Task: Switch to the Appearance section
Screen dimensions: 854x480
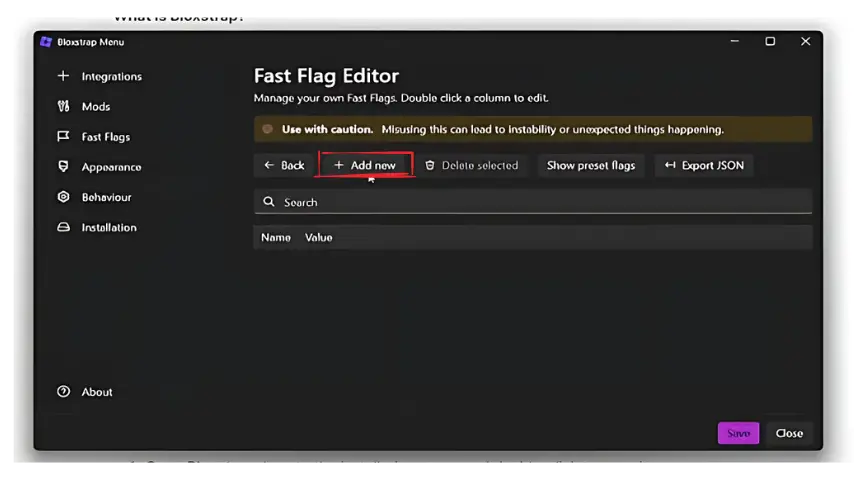Action: tap(111, 167)
